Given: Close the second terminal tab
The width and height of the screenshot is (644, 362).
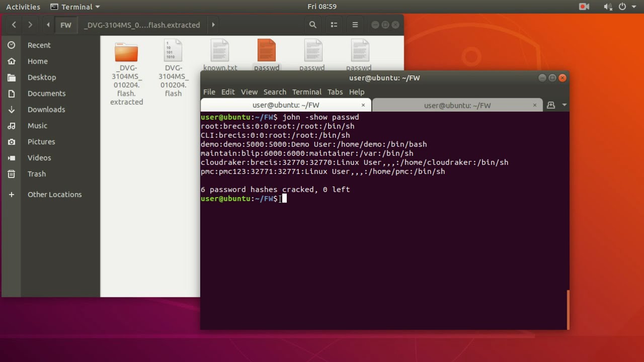Looking at the screenshot, I should pyautogui.click(x=535, y=105).
